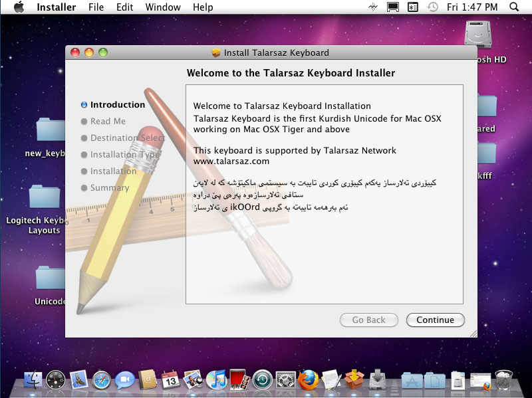Open the File menu
This screenshot has height=398, width=532.
[x=96, y=7]
